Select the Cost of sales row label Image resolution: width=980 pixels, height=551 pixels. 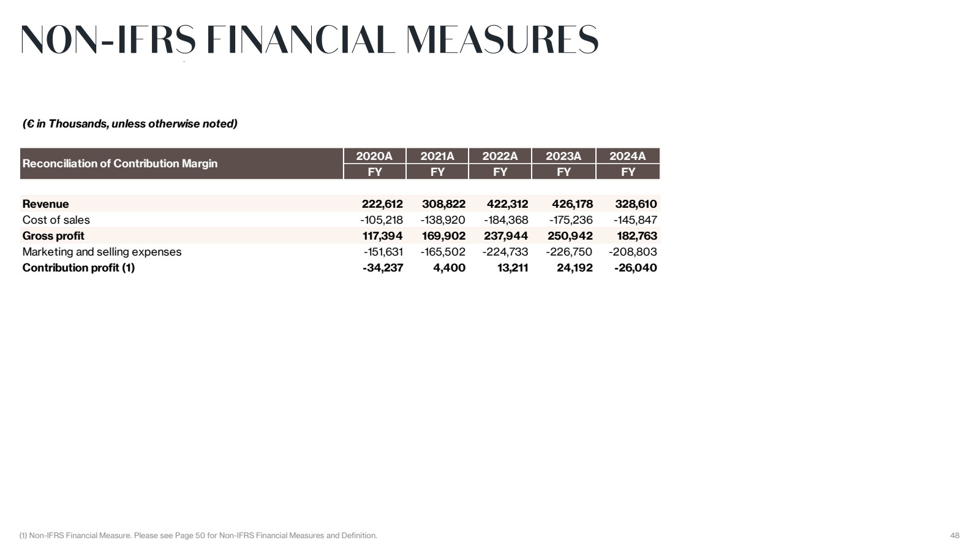pos(56,220)
